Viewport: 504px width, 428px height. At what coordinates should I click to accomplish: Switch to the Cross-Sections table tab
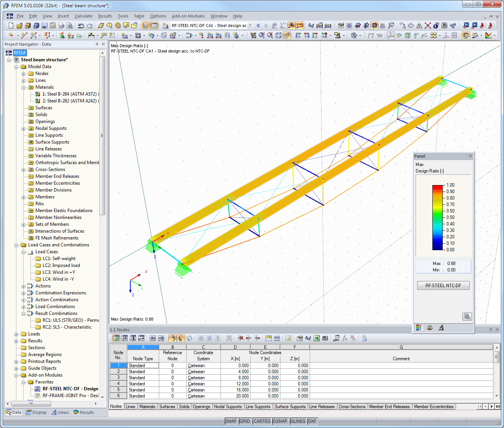352,407
